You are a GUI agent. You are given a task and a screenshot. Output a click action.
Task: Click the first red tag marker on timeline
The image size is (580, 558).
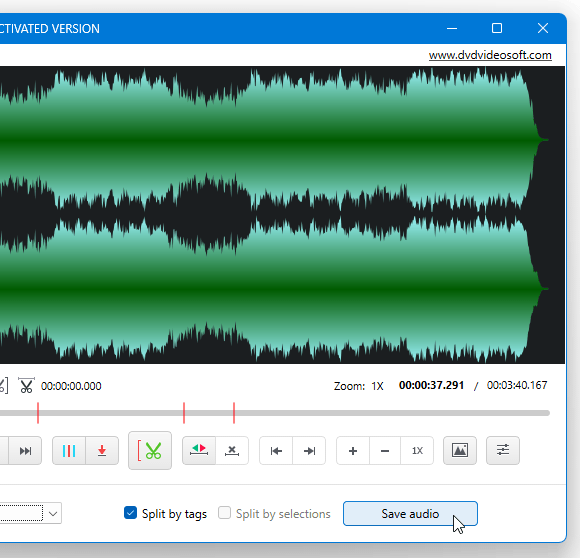(x=38, y=413)
